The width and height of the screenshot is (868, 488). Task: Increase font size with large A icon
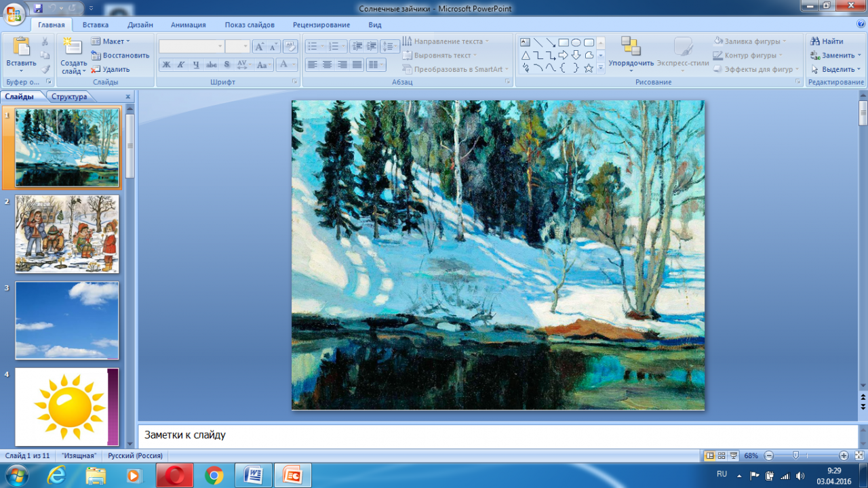pos(259,47)
